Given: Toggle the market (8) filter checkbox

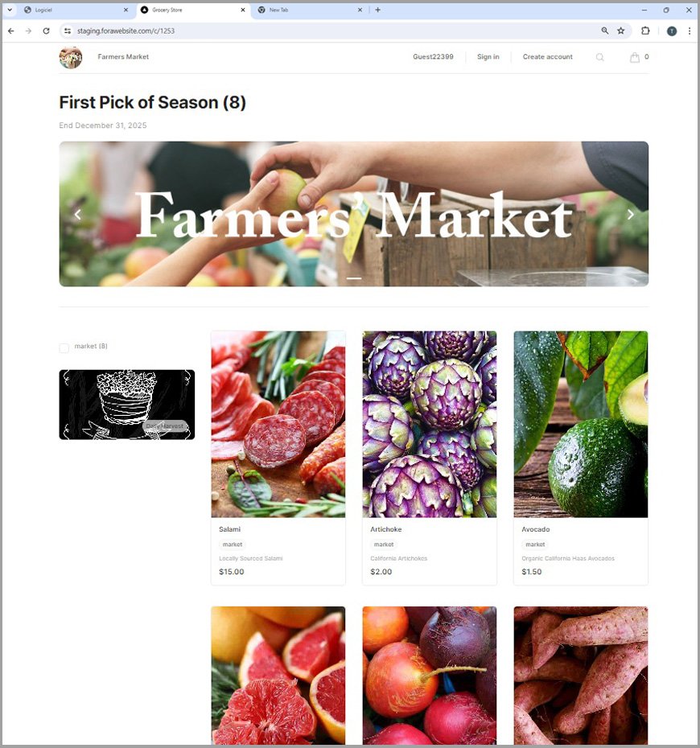Looking at the screenshot, I should pyautogui.click(x=64, y=347).
